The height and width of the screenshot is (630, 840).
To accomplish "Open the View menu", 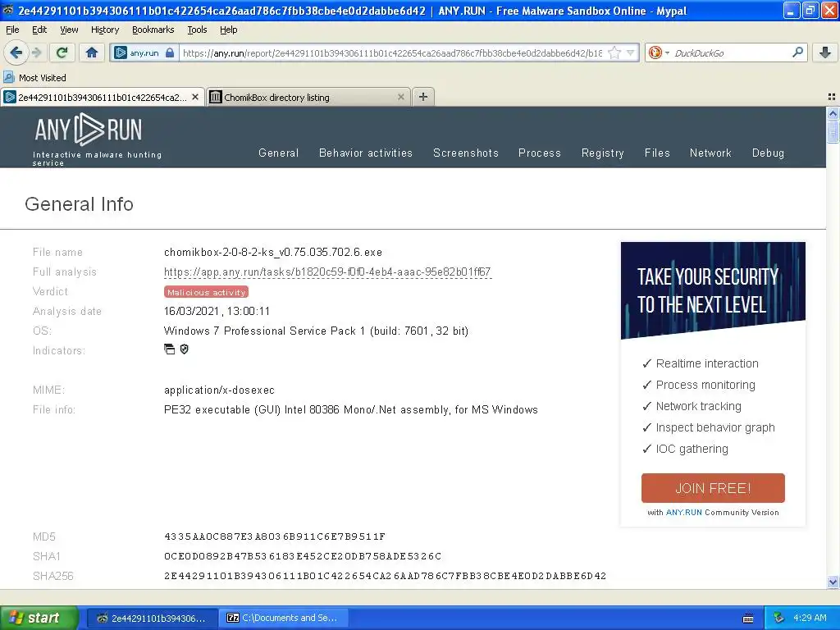I will [x=69, y=30].
